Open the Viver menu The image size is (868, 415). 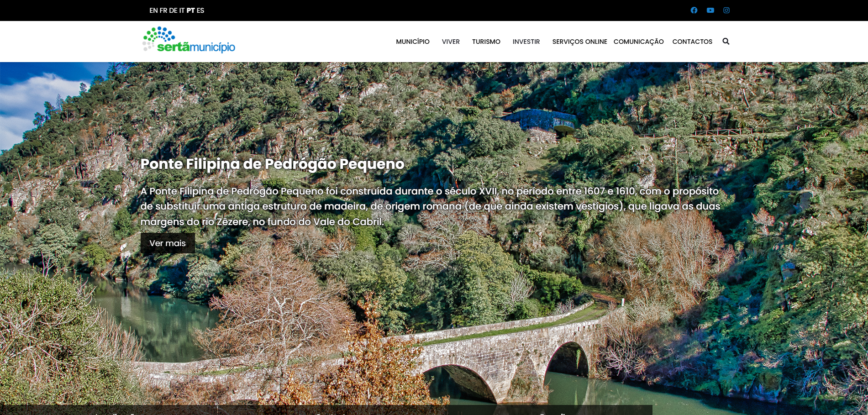[x=450, y=42]
